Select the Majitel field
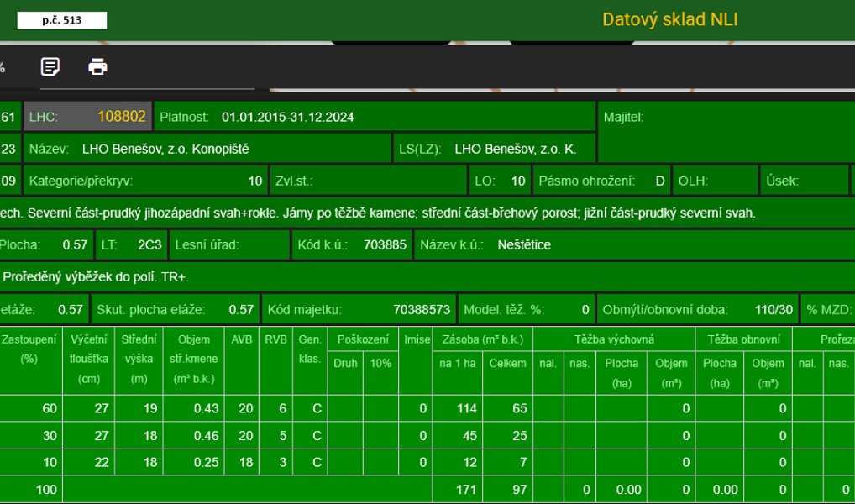The width and height of the screenshot is (855, 504). 726,132
